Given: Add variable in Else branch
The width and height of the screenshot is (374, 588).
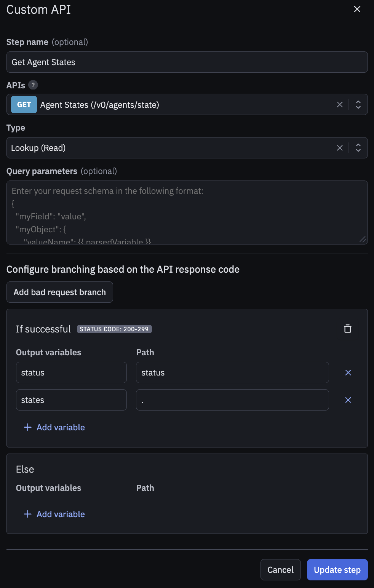Looking at the screenshot, I should pyautogui.click(x=54, y=514).
